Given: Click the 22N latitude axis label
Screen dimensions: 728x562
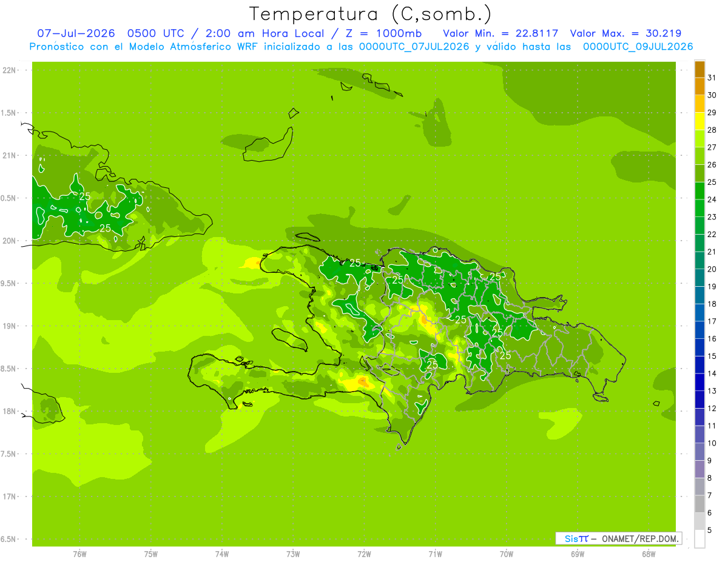Looking at the screenshot, I should (x=10, y=70).
